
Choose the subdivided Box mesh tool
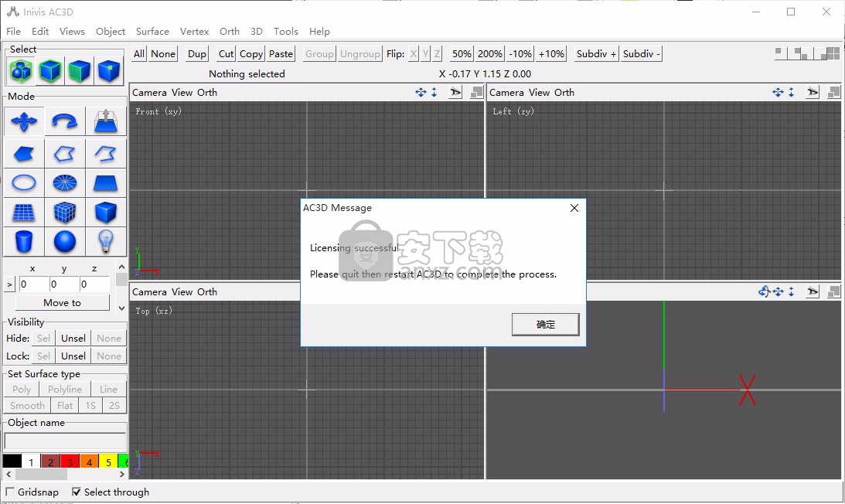[x=65, y=212]
